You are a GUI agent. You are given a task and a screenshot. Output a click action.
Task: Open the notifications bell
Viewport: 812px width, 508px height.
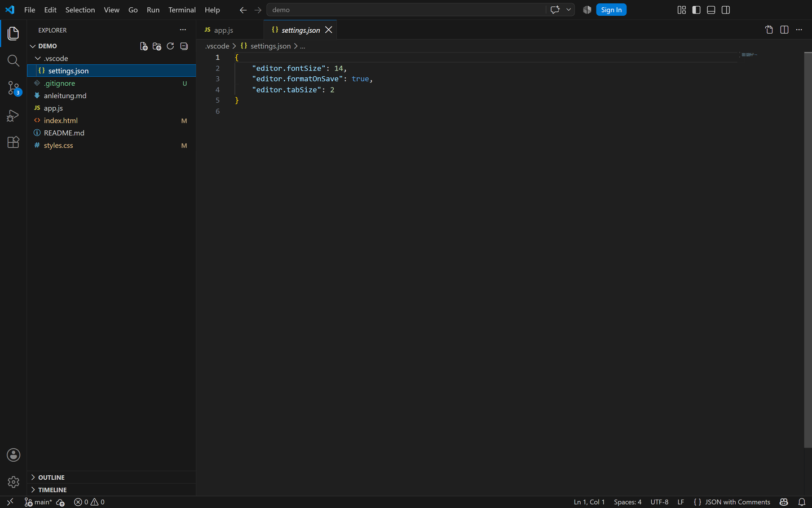tap(802, 502)
